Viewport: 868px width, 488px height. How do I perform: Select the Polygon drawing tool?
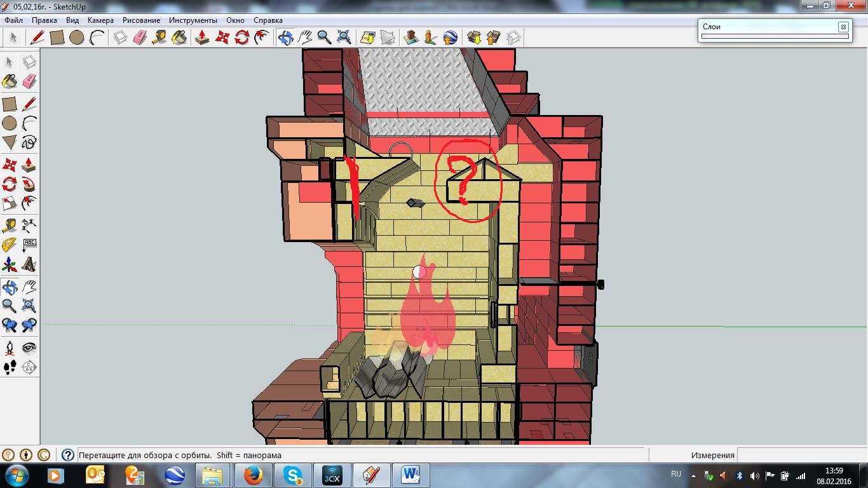point(10,142)
